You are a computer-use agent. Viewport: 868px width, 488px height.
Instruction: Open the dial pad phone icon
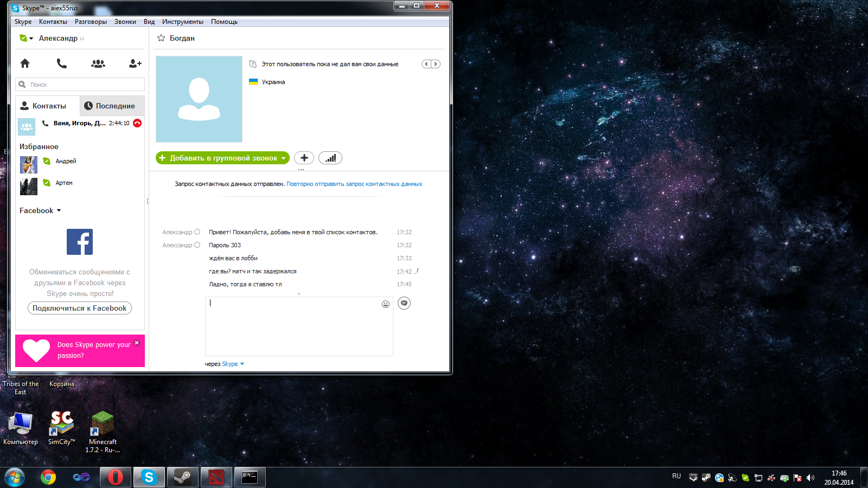(x=62, y=63)
